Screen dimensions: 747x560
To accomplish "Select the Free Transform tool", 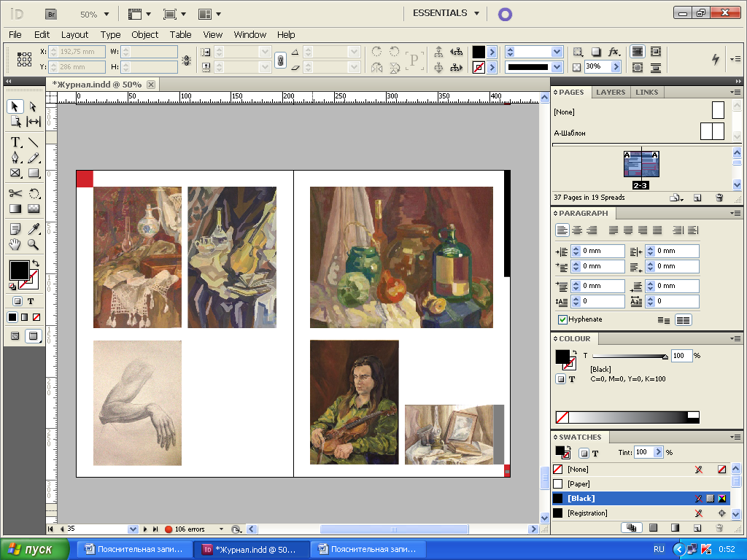I will 33,193.
